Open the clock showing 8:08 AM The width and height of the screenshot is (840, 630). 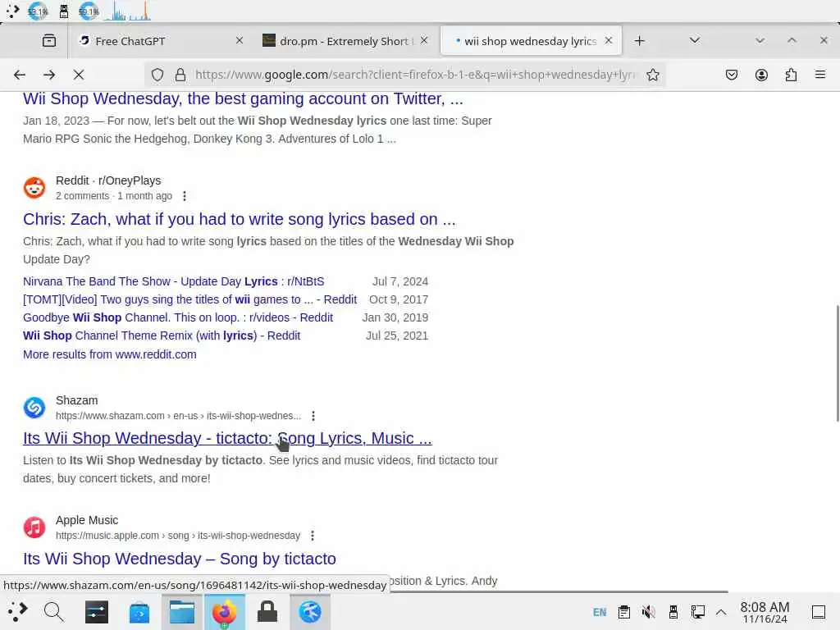point(765,612)
